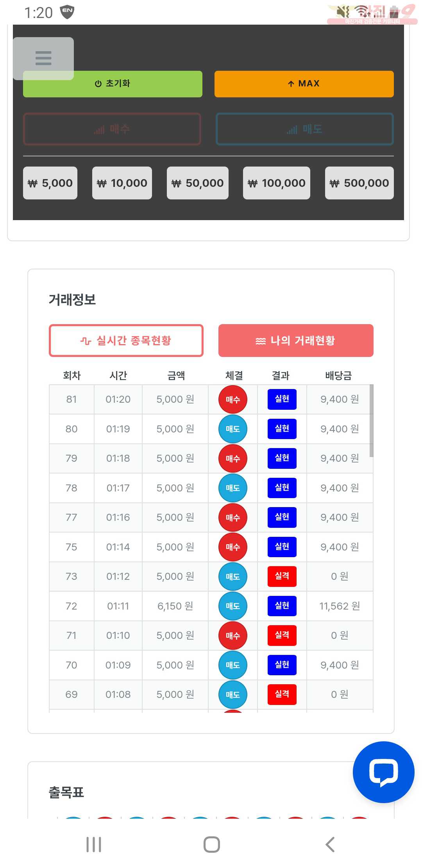Screen dimensions: 422x868
Task: Open the Android recent apps icon
Action: click(x=94, y=845)
